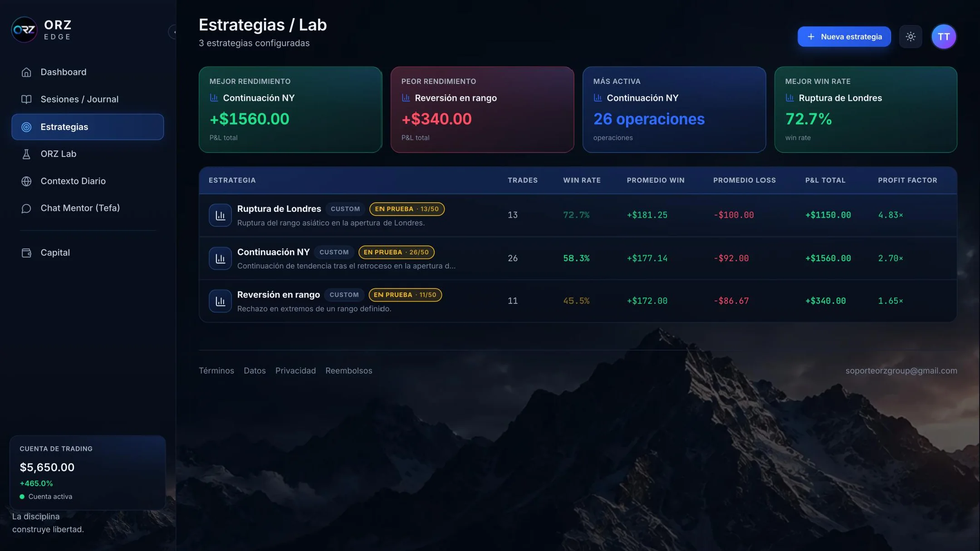Click chart icon in Más Activa card
Screen dimensions: 980x551
[598, 98]
